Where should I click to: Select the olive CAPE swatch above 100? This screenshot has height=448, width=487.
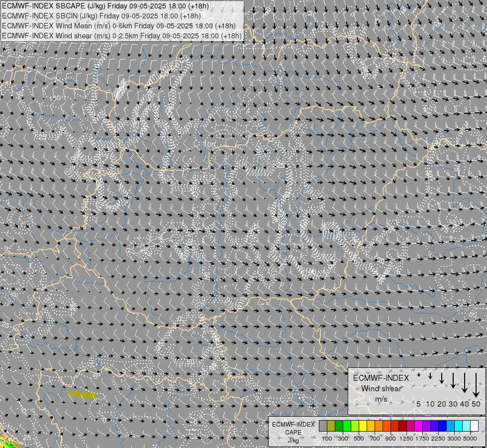(x=331, y=426)
